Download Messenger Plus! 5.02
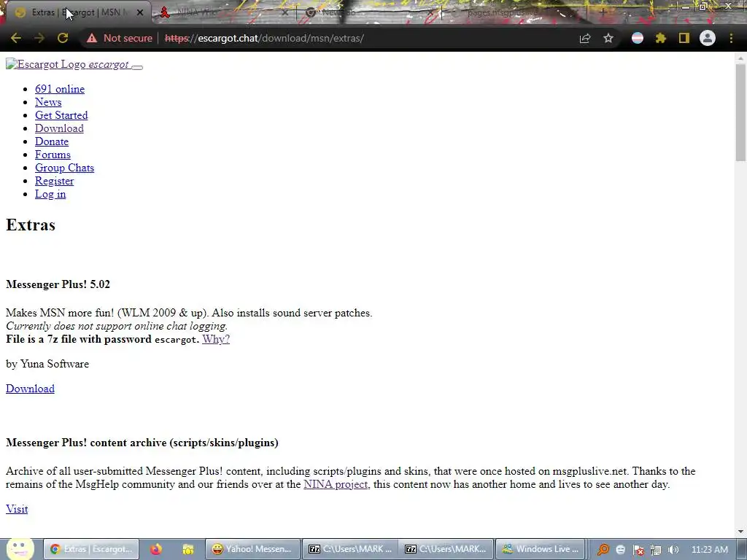This screenshot has height=560, width=747. pyautogui.click(x=30, y=389)
